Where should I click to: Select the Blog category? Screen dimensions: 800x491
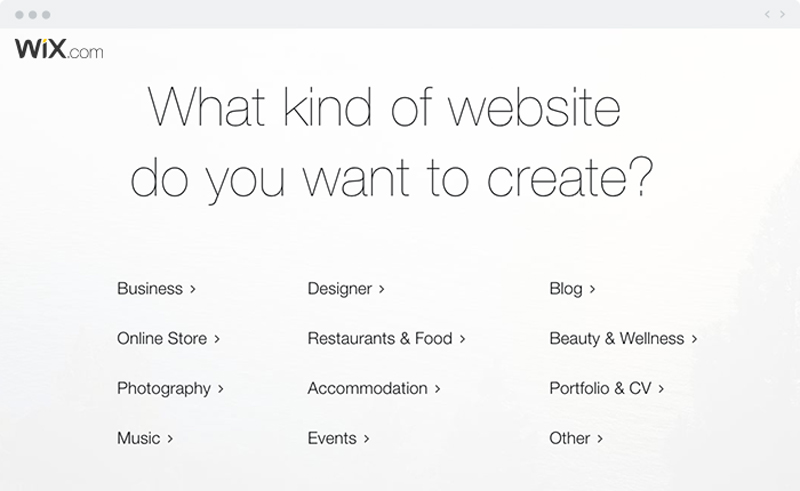tap(565, 289)
